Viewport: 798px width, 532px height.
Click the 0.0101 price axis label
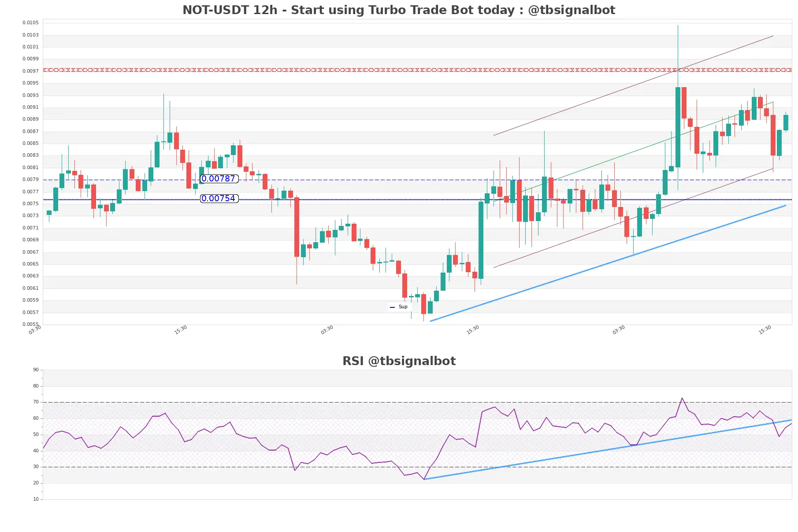30,47
